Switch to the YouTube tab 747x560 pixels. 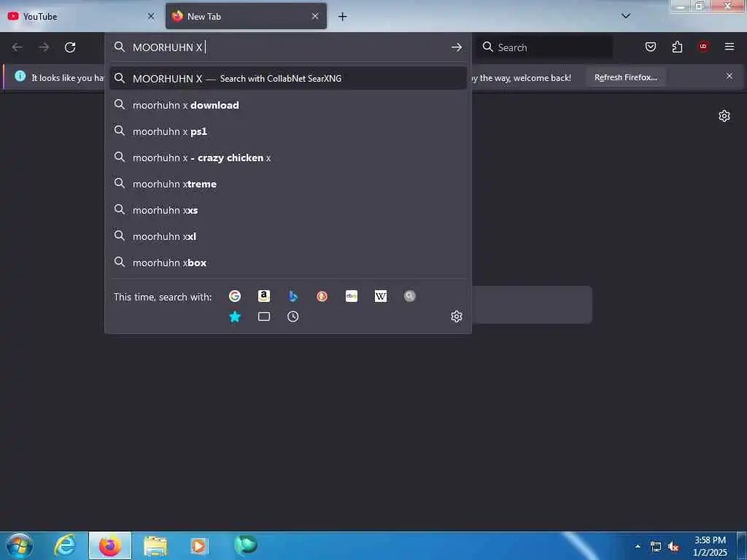82,16
